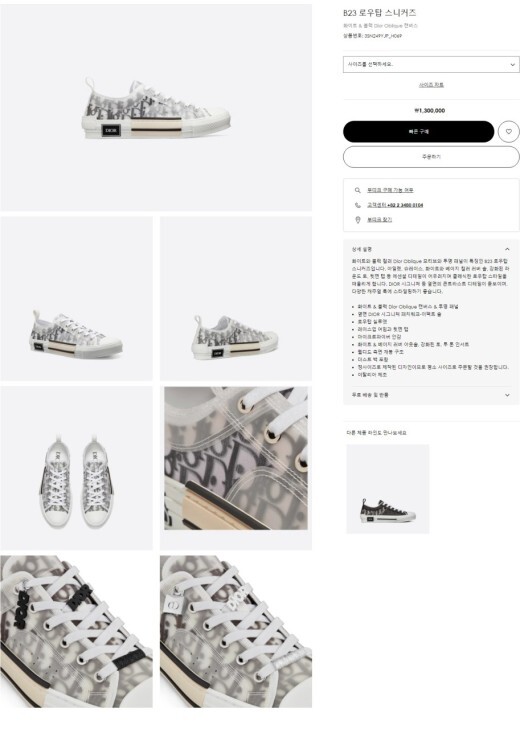Open the size selection dropdown
The image size is (520, 729).
tap(431, 65)
